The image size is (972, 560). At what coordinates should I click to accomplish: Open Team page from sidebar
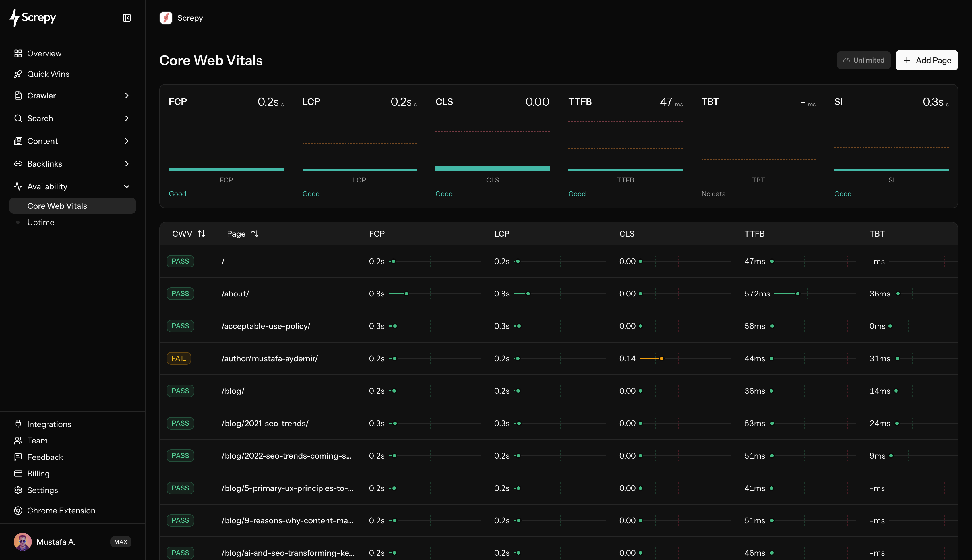pos(37,440)
